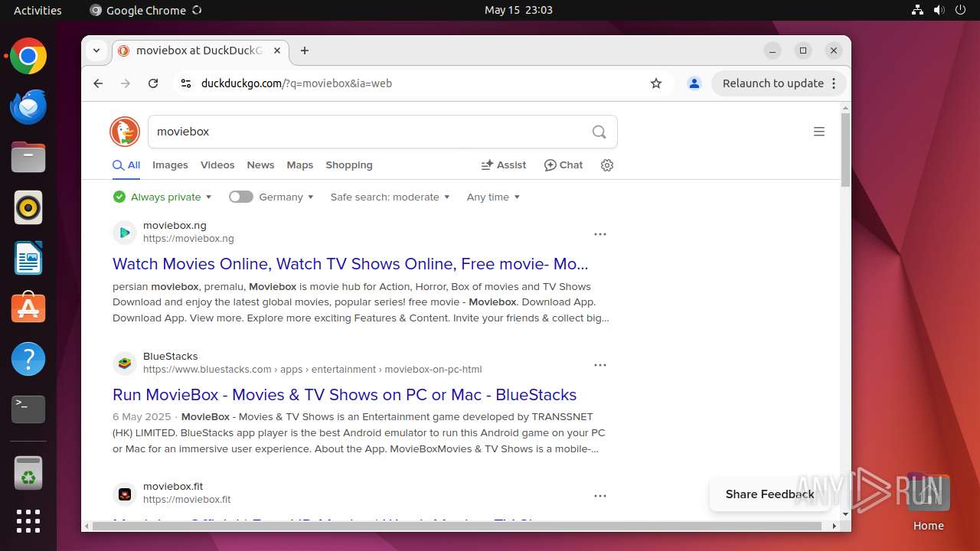Screen dimensions: 980x551
Task: Open Help from the dock
Action: [x=28, y=359]
